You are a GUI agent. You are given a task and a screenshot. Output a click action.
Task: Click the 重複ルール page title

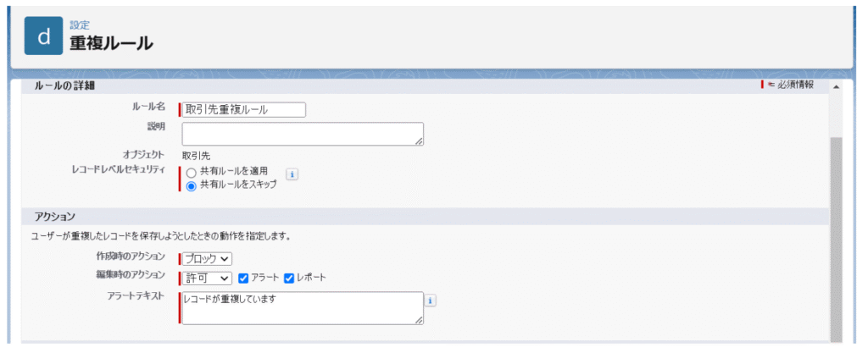[111, 43]
